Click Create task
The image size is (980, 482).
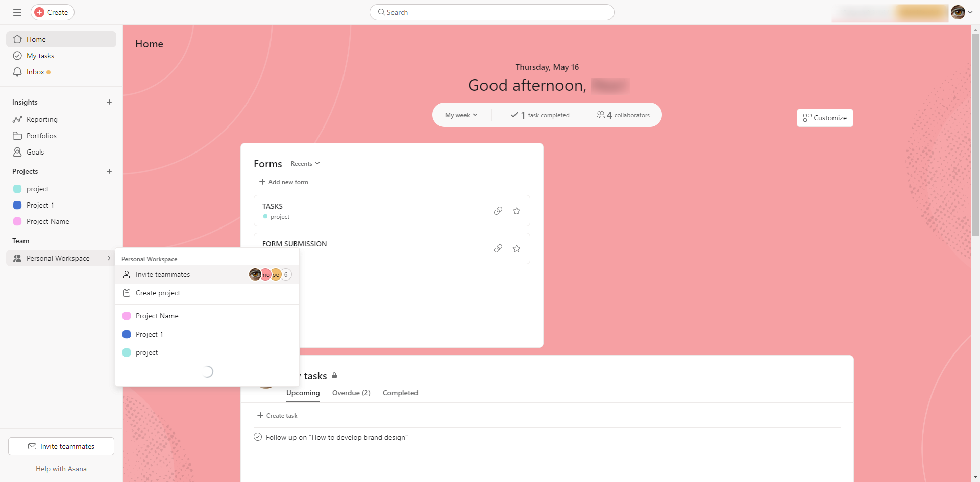(x=277, y=415)
